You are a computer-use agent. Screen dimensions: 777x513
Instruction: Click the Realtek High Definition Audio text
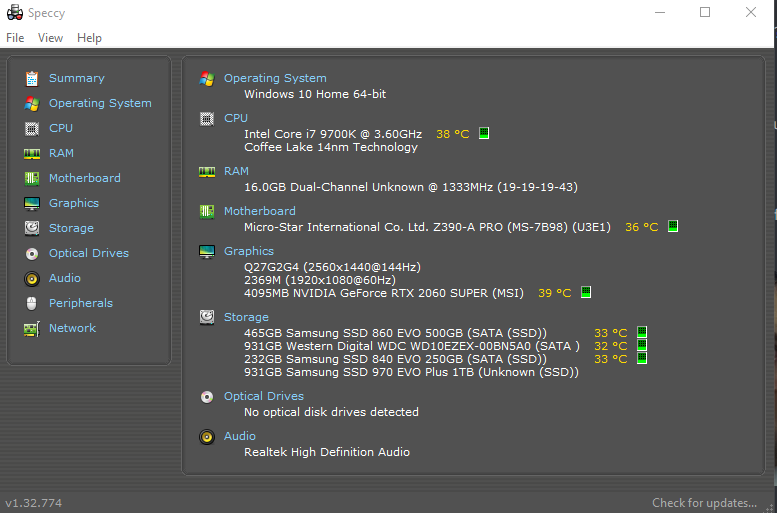click(x=327, y=452)
